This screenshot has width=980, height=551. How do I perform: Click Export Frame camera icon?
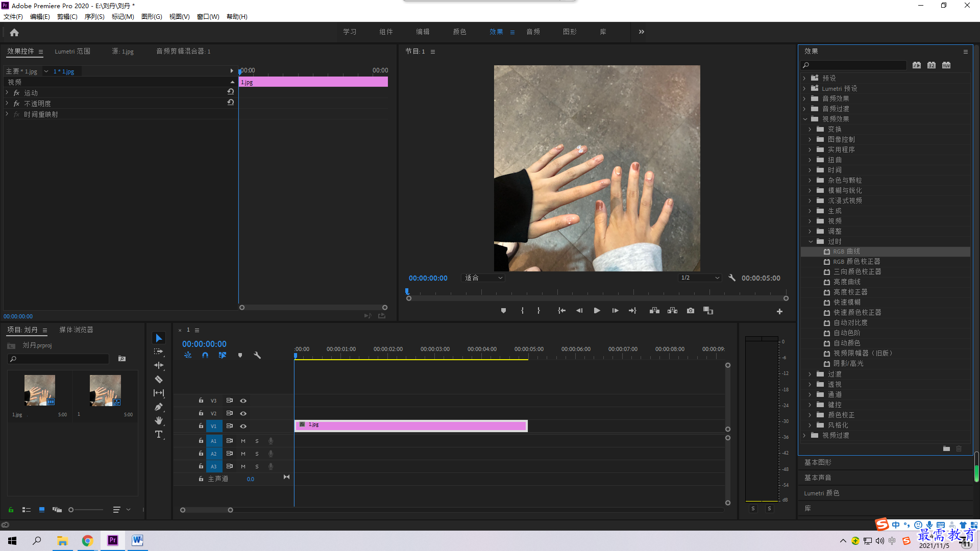click(691, 311)
